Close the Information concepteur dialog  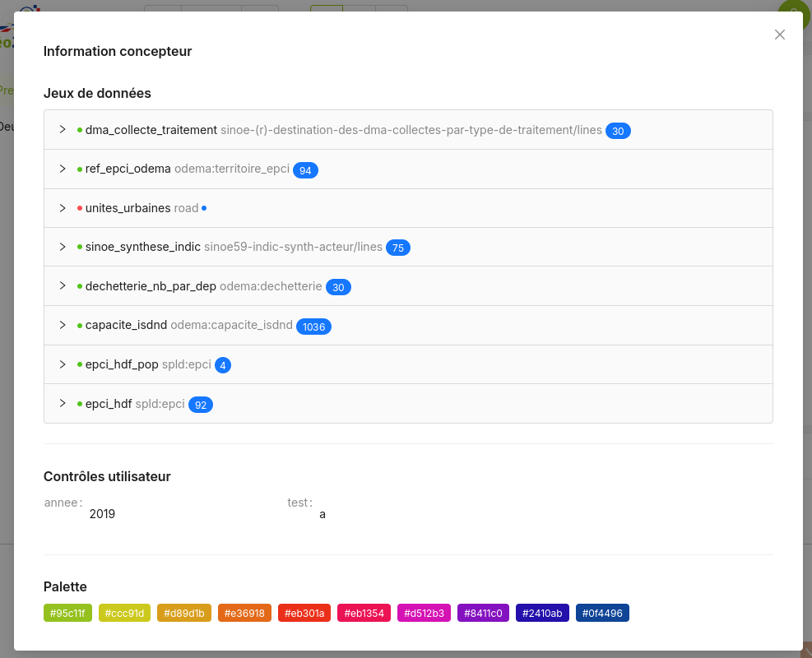pos(780,35)
